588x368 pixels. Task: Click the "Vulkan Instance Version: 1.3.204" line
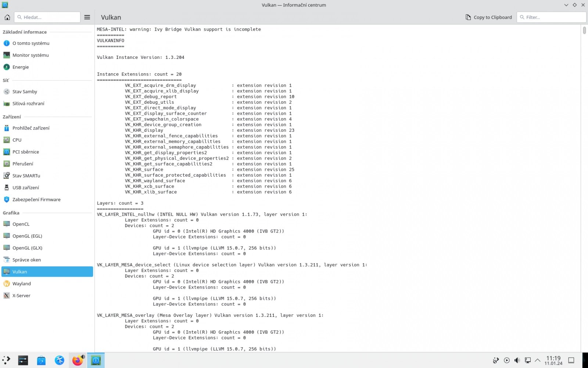pos(140,57)
